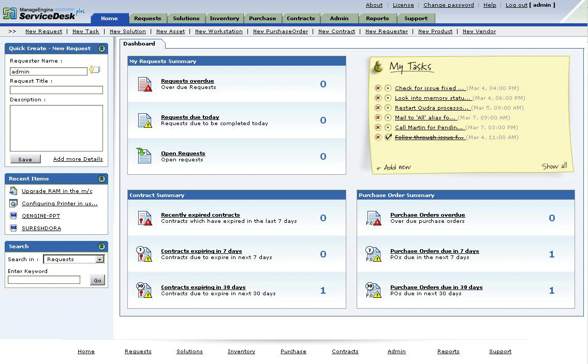Click Contracts expiring in 30 days icon
588x364 pixels.
pyautogui.click(x=144, y=290)
